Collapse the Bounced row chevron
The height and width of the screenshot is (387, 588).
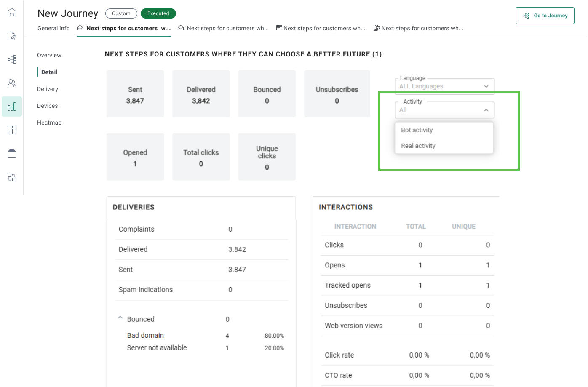pos(120,318)
